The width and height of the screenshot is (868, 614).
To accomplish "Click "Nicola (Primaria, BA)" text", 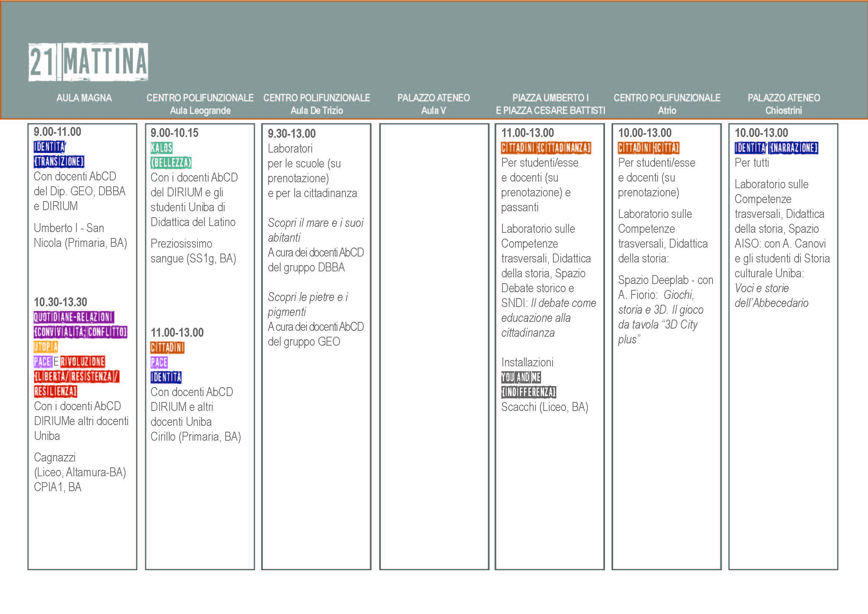I will coord(80,243).
